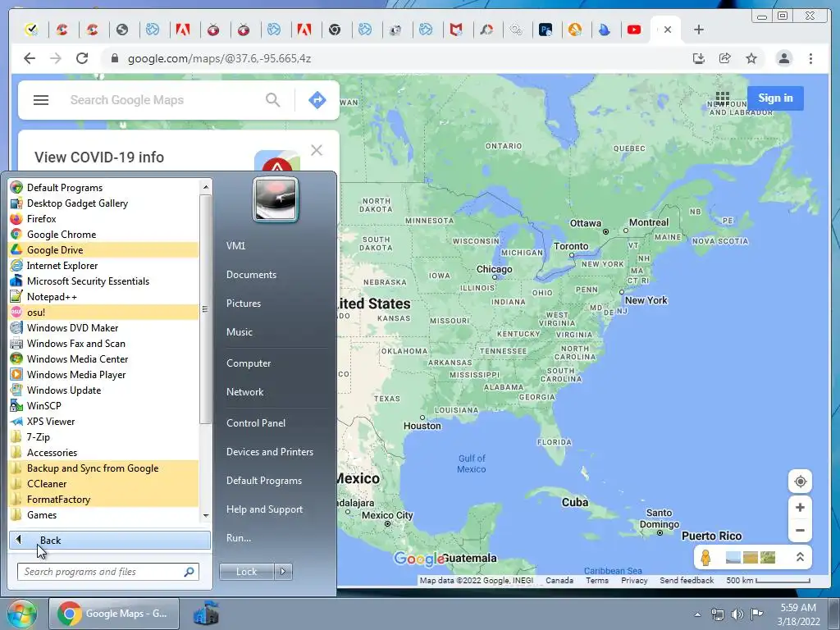Open osu! from the programs list

click(36, 312)
